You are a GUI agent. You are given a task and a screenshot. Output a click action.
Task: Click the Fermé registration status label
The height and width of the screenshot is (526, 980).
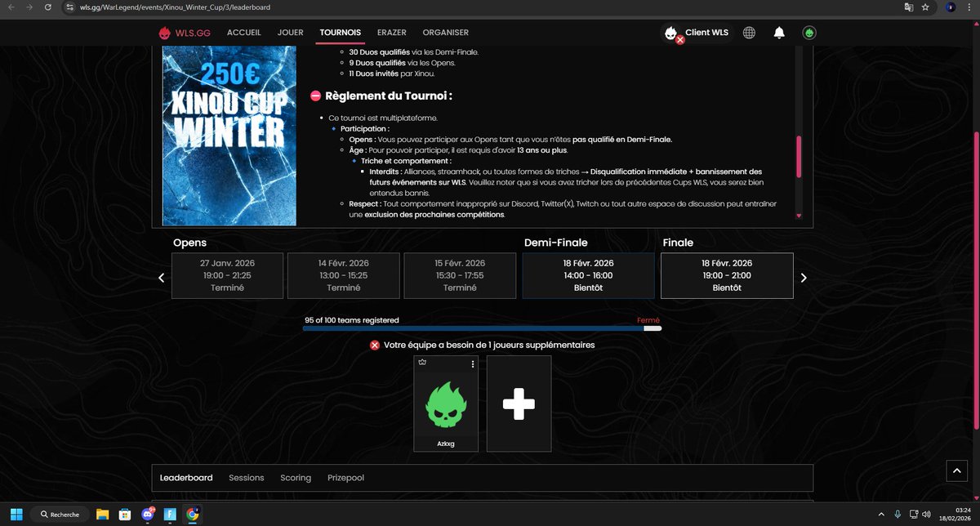648,320
